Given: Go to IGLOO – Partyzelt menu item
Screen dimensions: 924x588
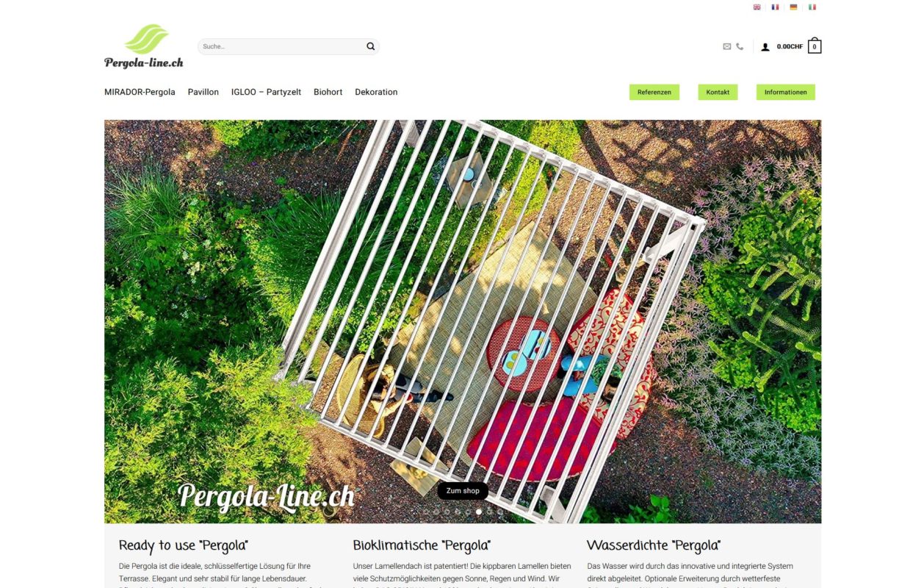Looking at the screenshot, I should coord(266,92).
